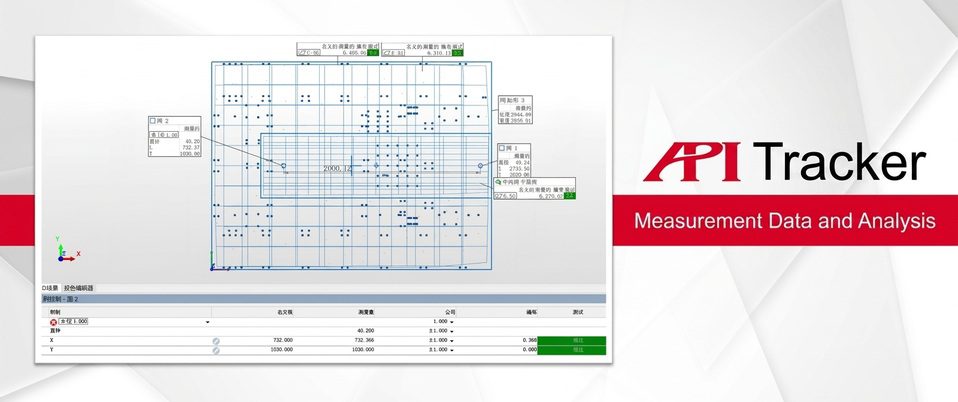Open the top-row 1.000 tolerance dropdown
The width and height of the screenshot is (958, 402).
452,322
